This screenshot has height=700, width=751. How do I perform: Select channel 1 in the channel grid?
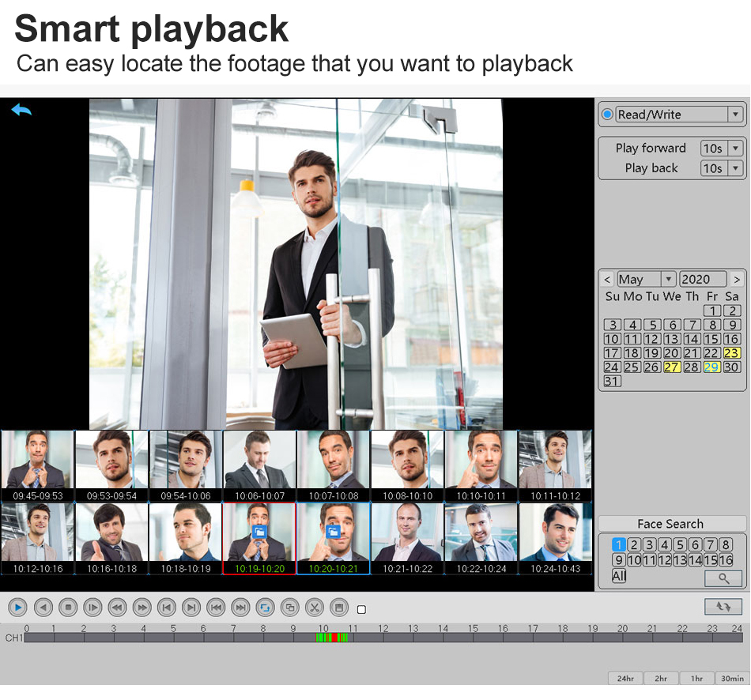coord(619,544)
